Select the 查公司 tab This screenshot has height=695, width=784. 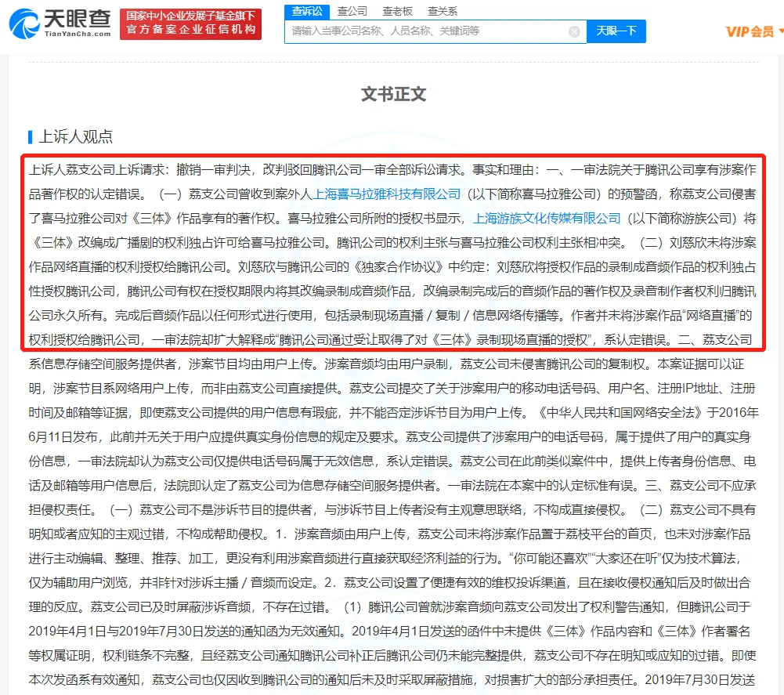coord(352,11)
